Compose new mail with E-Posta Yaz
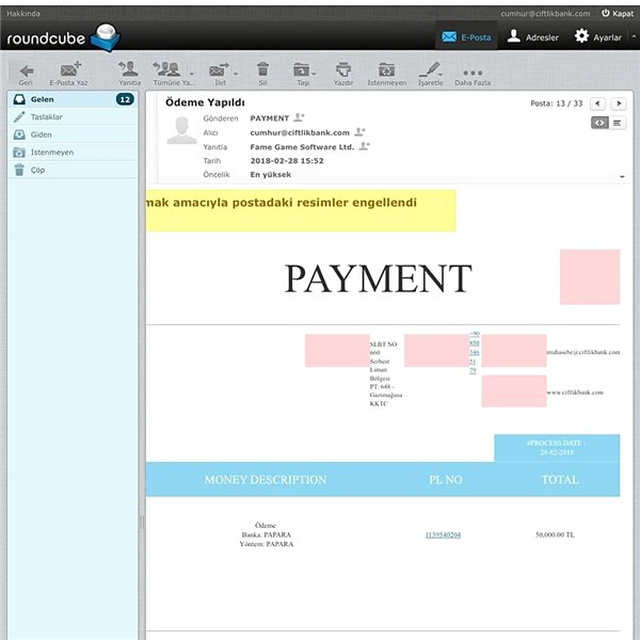 [x=70, y=70]
